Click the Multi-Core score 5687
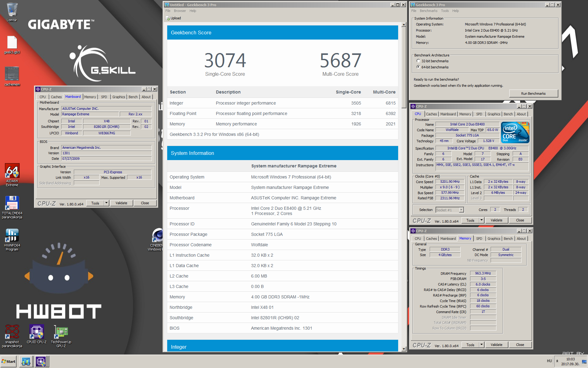Screen dimensions: 588x368 click(x=341, y=60)
